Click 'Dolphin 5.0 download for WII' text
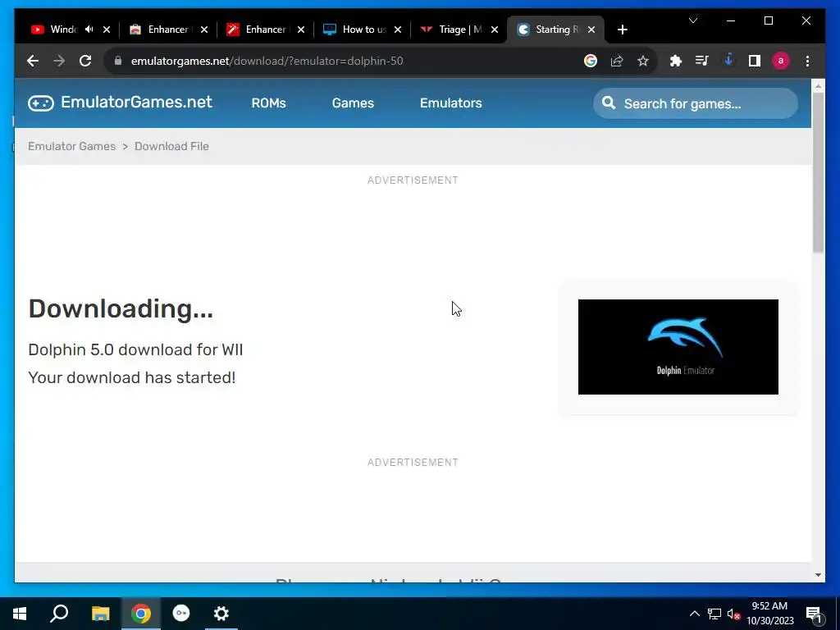 coord(135,349)
